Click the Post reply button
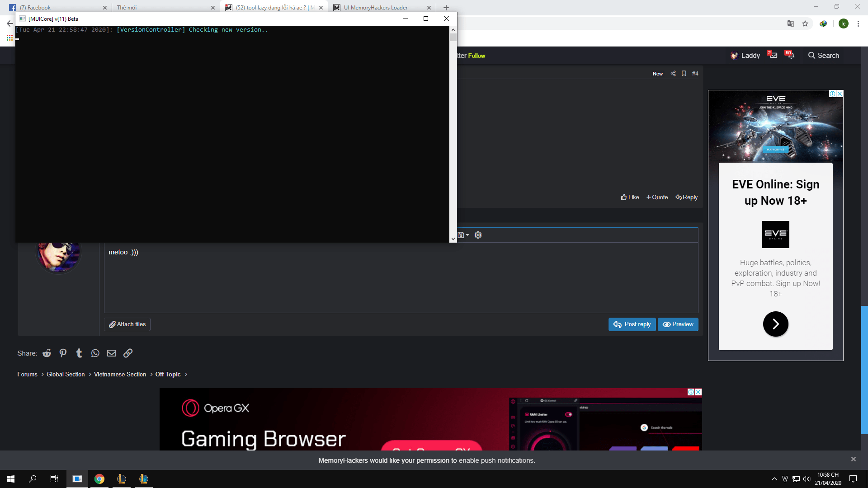 click(x=632, y=324)
